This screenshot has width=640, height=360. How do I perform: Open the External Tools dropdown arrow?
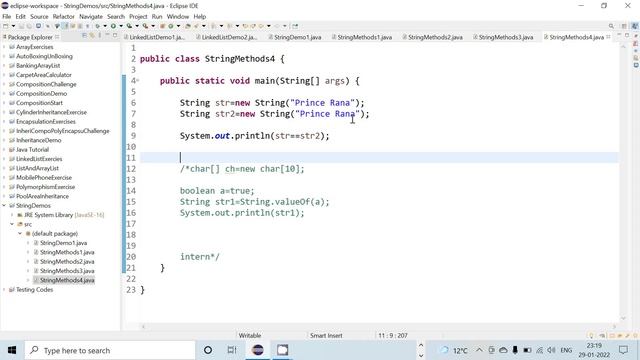point(153,26)
